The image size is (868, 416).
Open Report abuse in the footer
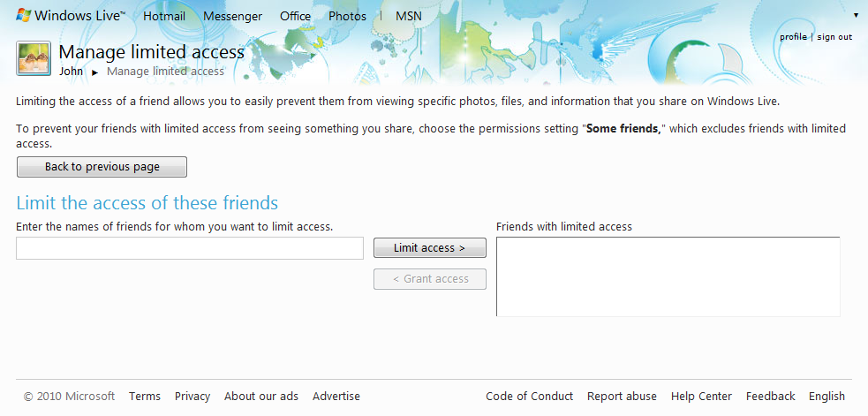pos(622,396)
